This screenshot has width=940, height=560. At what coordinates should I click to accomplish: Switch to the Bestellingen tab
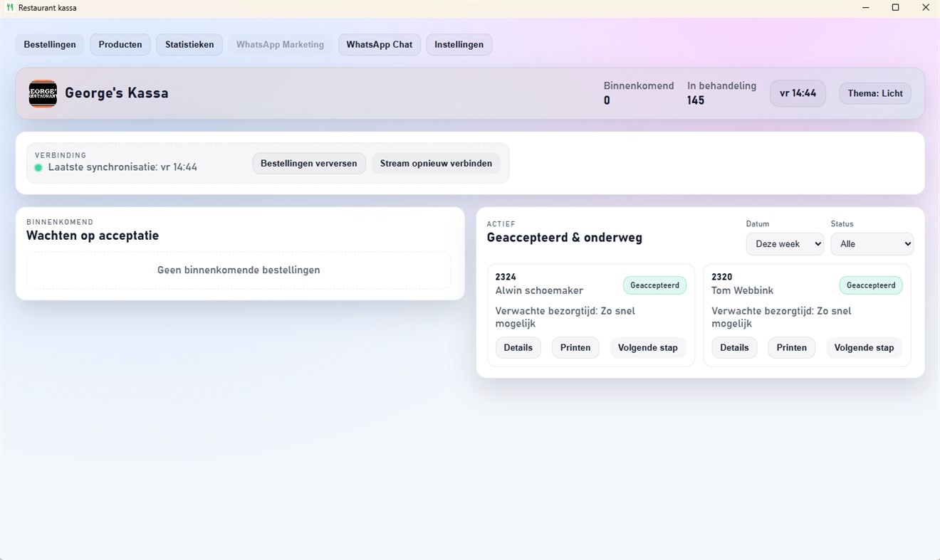coord(50,44)
